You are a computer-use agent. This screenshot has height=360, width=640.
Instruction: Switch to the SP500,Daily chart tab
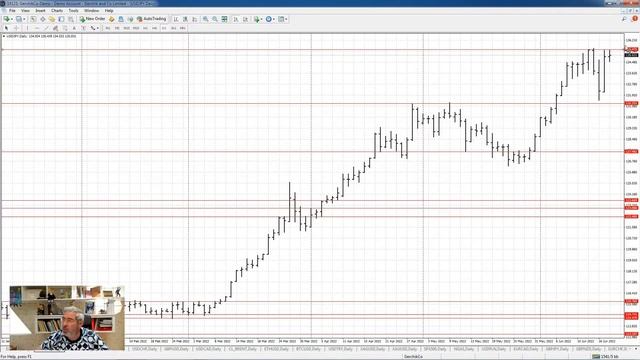tap(435, 349)
